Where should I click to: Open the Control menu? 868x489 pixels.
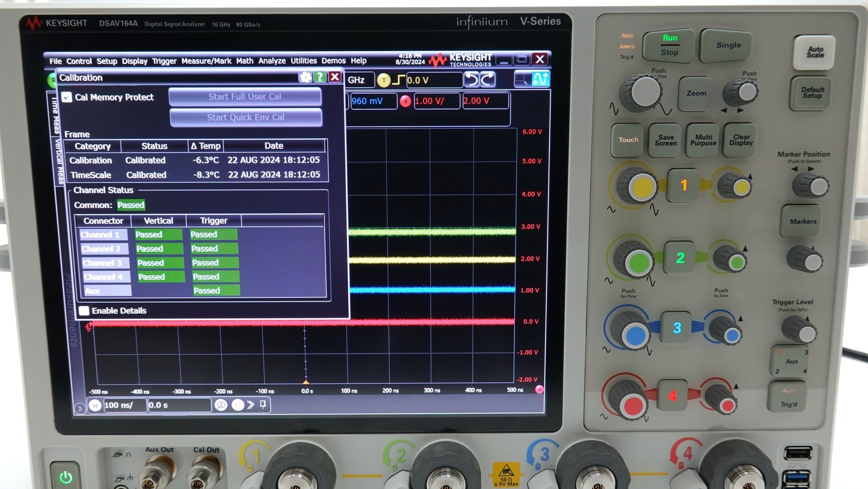pyautogui.click(x=79, y=61)
